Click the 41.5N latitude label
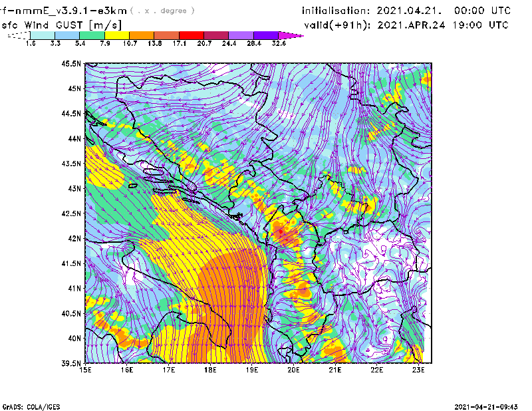The height and width of the screenshot is (411, 532). click(x=71, y=263)
